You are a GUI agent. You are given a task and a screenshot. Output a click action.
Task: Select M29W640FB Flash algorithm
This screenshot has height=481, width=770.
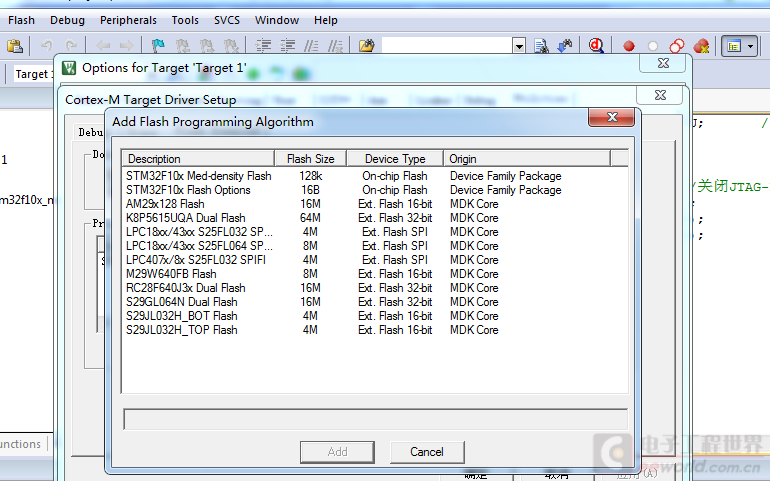pyautogui.click(x=374, y=274)
